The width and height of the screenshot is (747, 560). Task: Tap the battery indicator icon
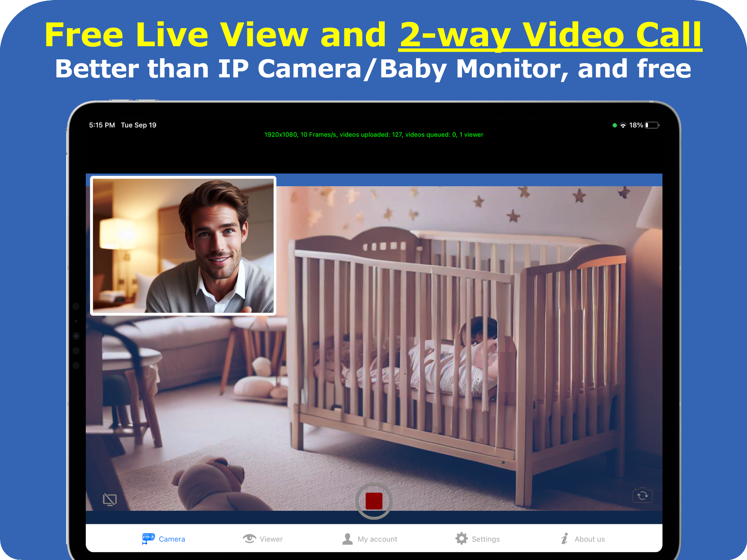pyautogui.click(x=652, y=125)
